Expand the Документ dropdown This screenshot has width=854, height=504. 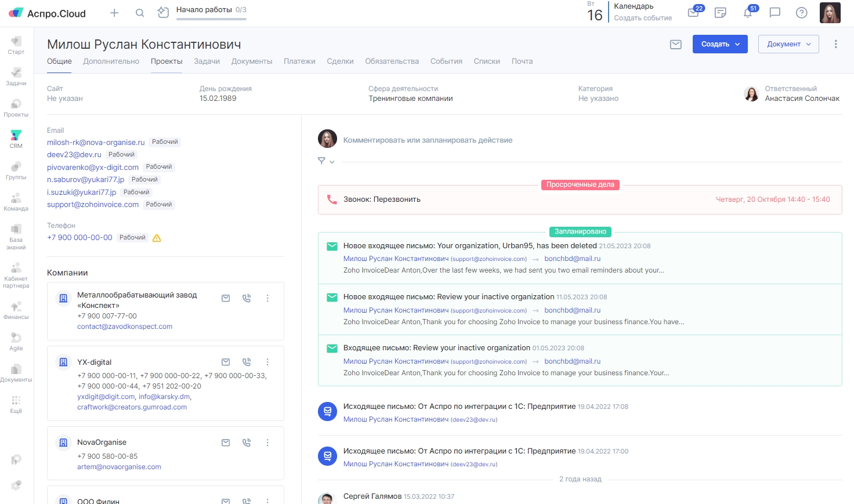788,44
